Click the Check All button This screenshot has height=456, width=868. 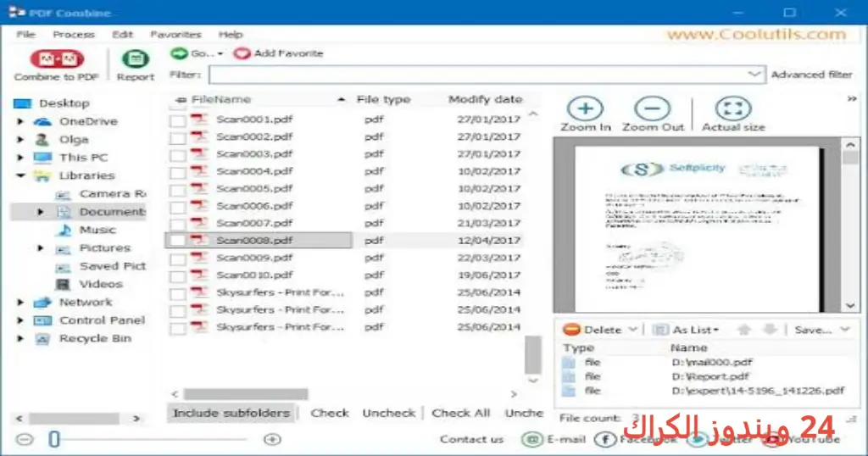(460, 413)
